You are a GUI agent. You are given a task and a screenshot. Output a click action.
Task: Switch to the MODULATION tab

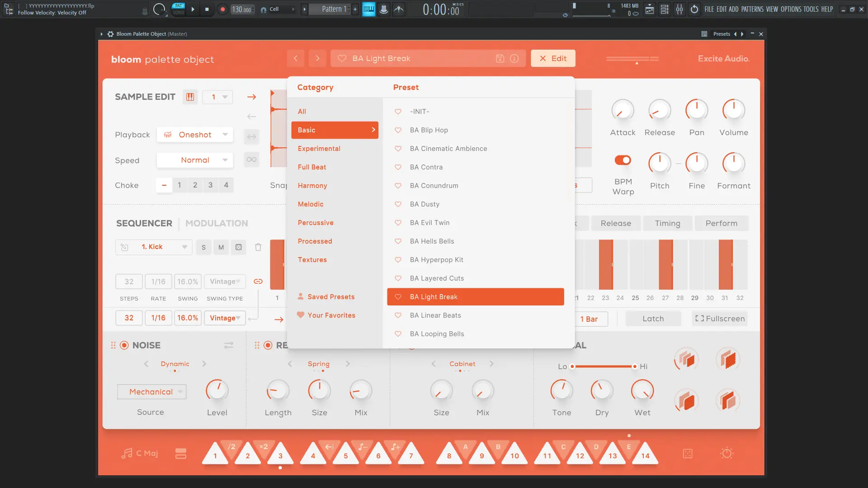click(217, 223)
